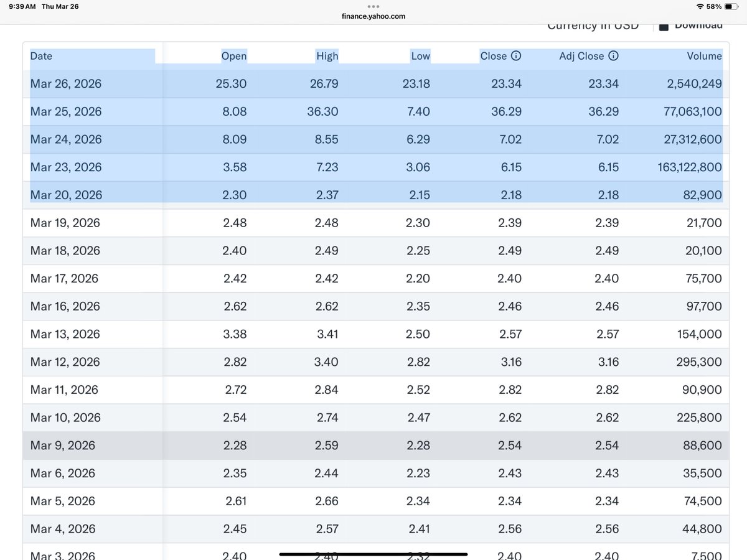Image resolution: width=747 pixels, height=560 pixels.
Task: Select the Mar 24, 2026 date cell
Action: [66, 139]
